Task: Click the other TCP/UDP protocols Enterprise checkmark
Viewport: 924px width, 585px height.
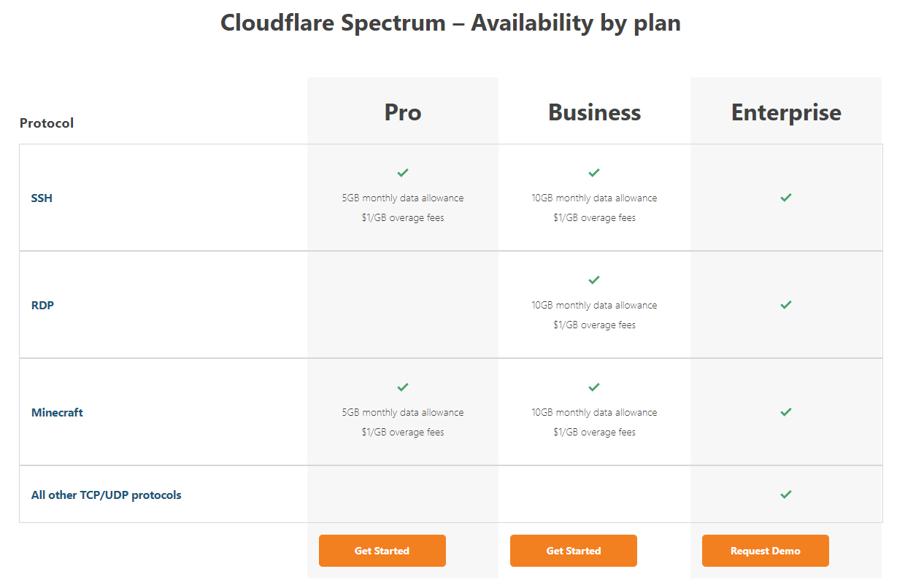Action: [786, 495]
